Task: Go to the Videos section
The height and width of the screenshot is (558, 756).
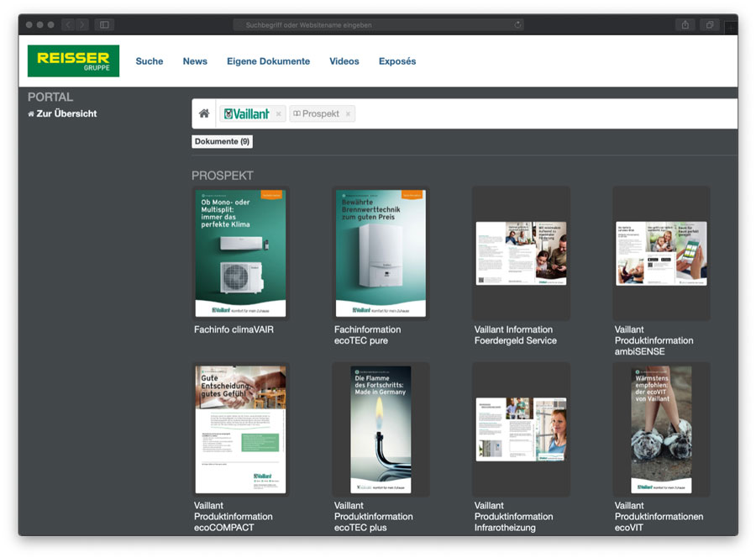Action: [344, 61]
